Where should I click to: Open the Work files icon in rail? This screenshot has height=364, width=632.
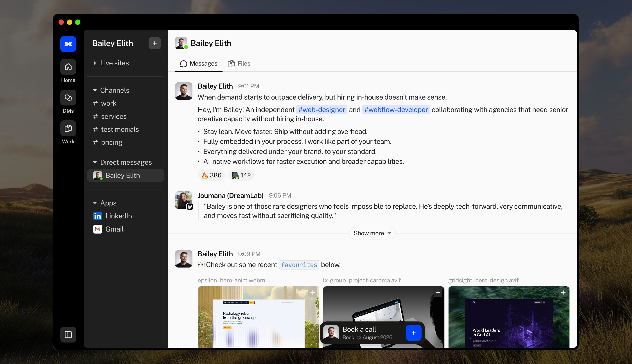[x=68, y=128]
